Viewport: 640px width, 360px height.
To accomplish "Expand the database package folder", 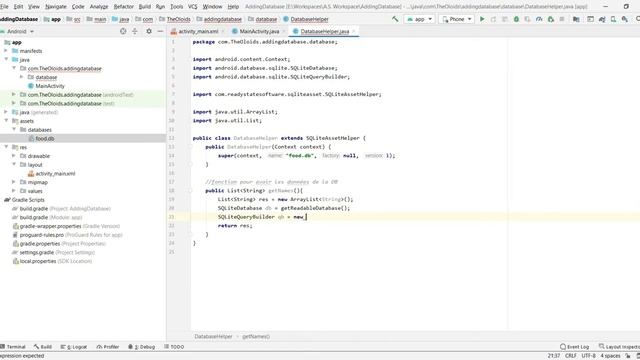I will pyautogui.click(x=22, y=77).
